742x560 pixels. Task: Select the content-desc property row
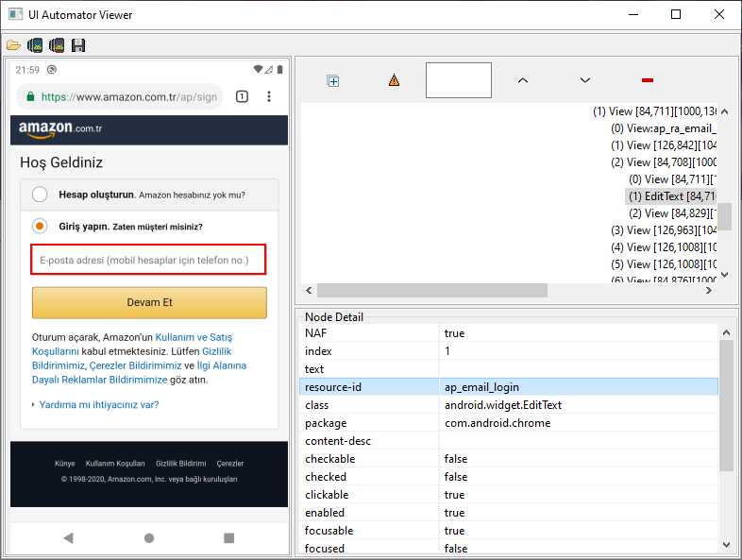tap(509, 441)
